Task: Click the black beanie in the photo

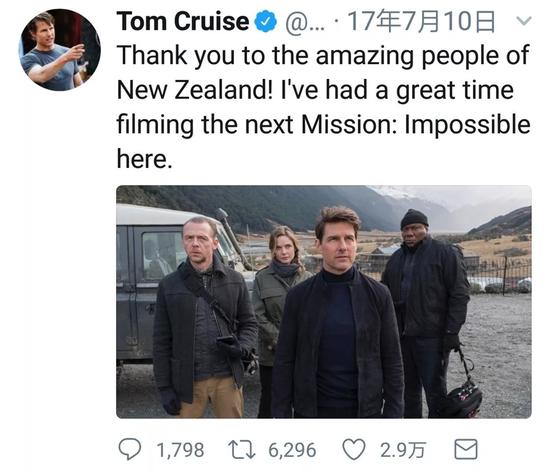Action: click(x=414, y=218)
